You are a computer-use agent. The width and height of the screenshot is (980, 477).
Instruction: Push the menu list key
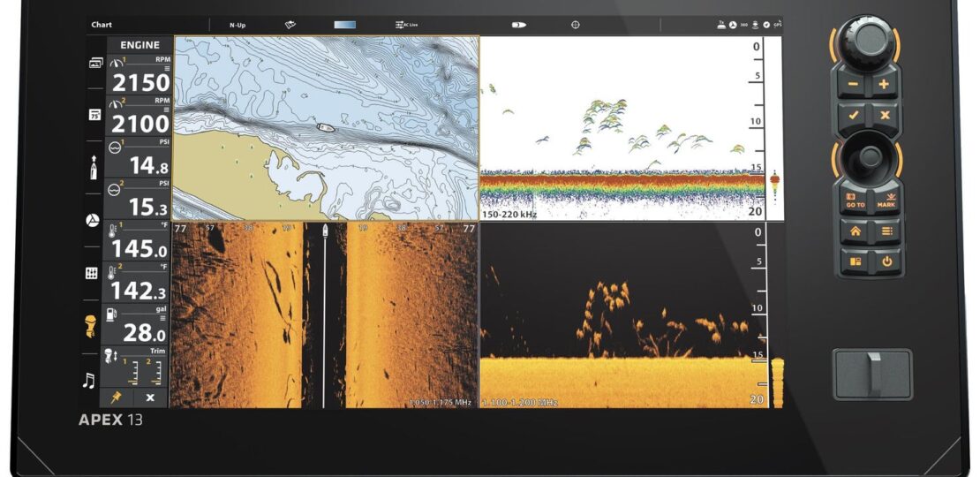pos(887,231)
